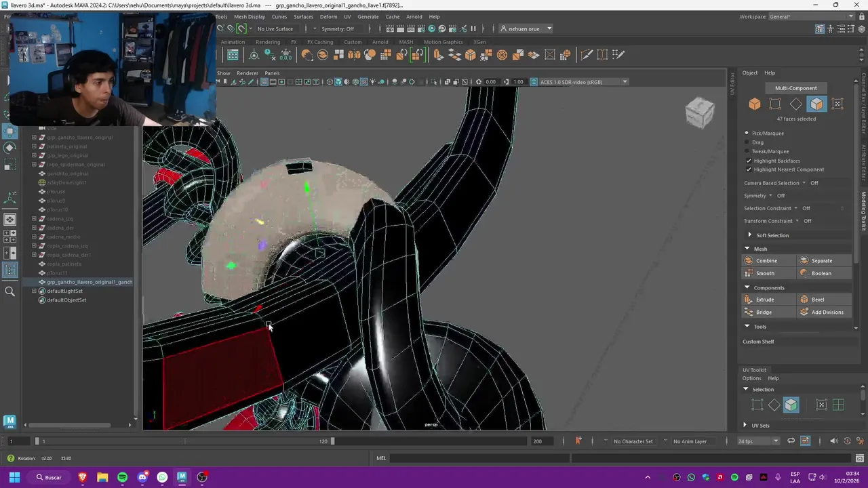Switch to the FX Caching shelf tab
This screenshot has height=488, width=868.
(320, 42)
